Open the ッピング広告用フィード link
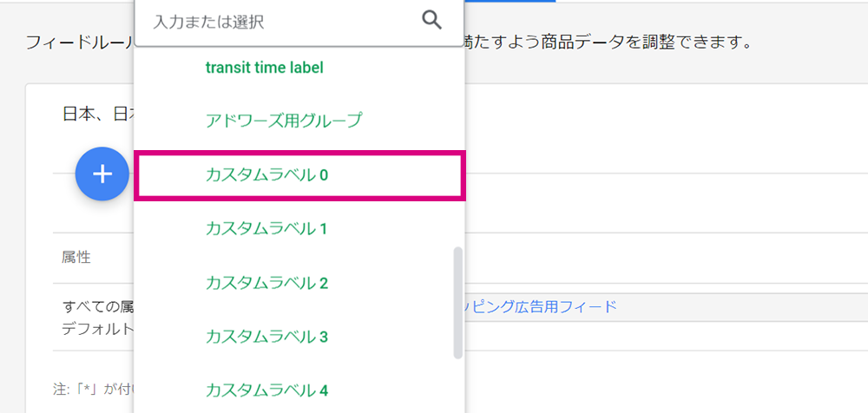 [541, 306]
